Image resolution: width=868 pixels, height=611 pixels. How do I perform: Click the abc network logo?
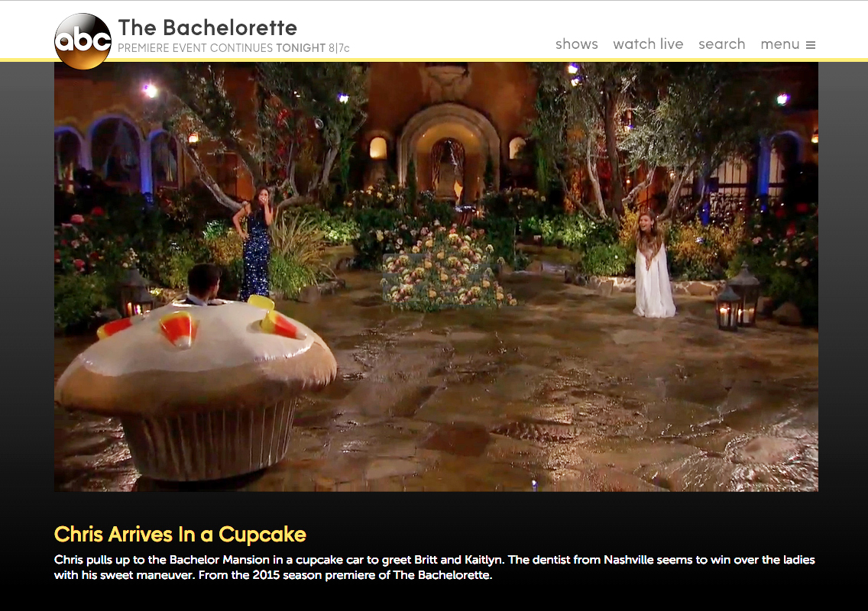[x=83, y=41]
